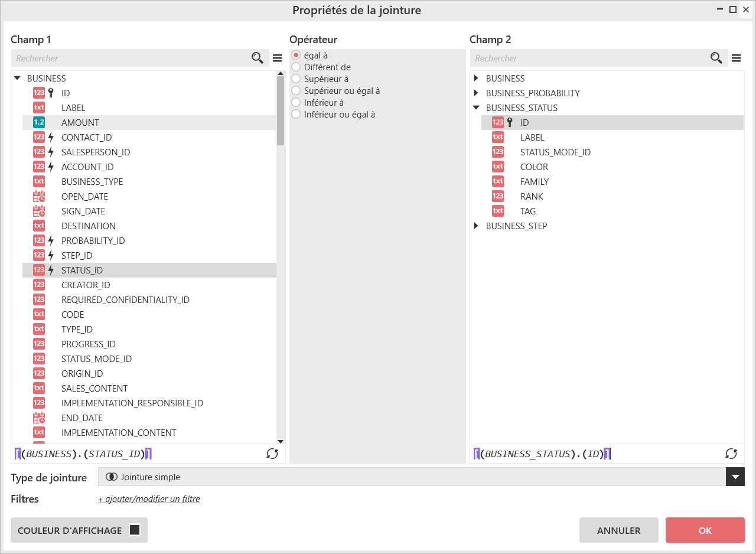
Task: Select the 'Différent de' operator
Action: coord(296,67)
